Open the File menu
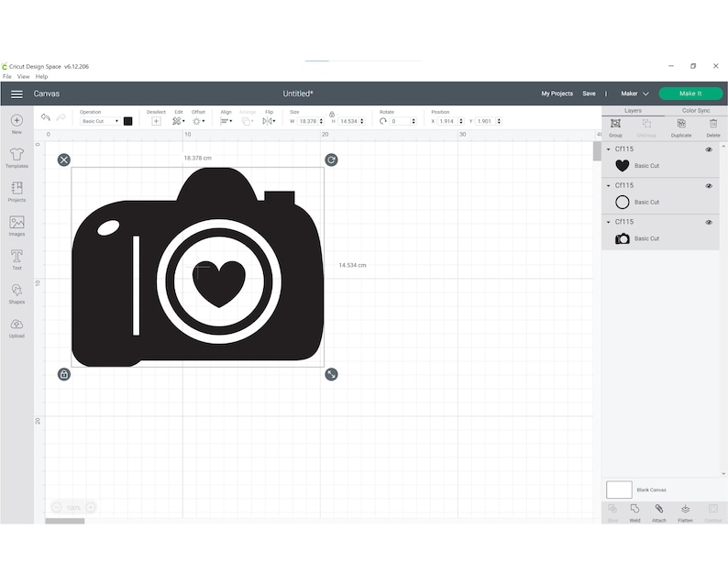This screenshot has width=728, height=585. click(7, 77)
